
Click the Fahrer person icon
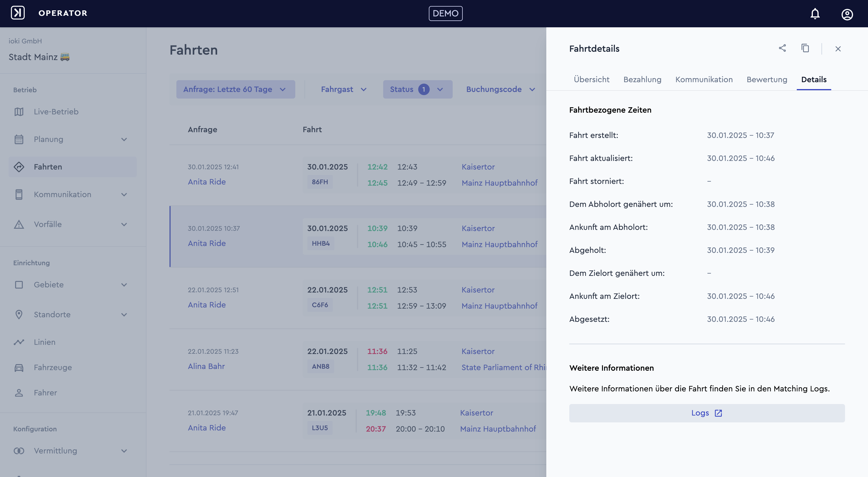(19, 393)
